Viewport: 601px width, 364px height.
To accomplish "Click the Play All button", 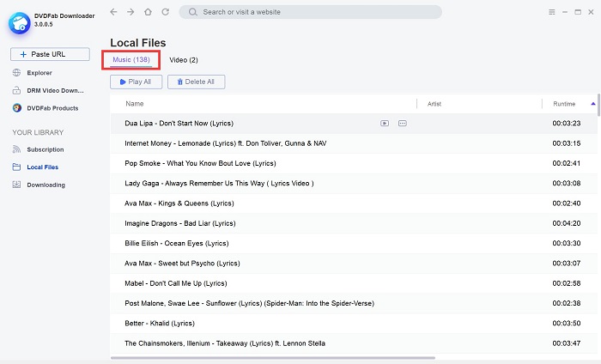I will 136,82.
